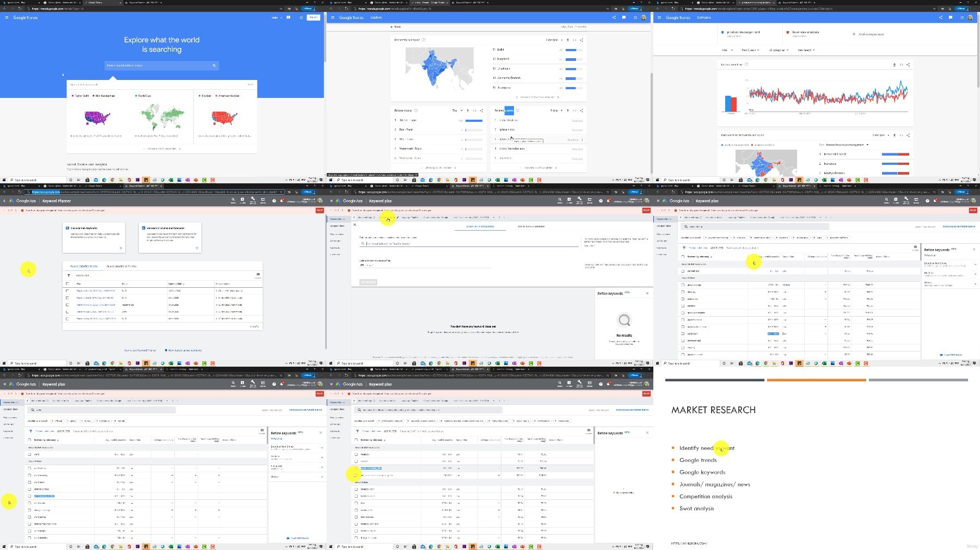Tick the google pay app keyword checkbox

[x=683, y=285]
